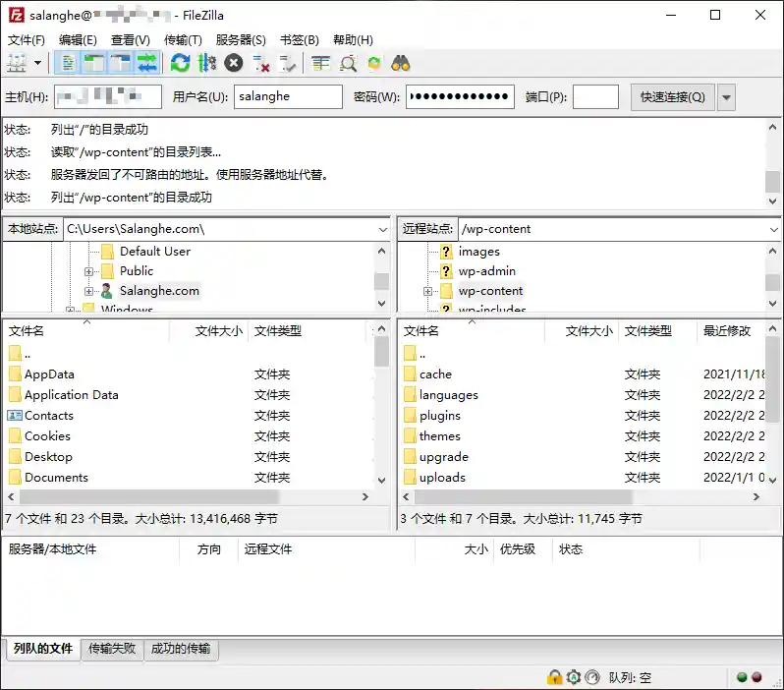
Task: Expand the Public folder in local tree
Action: coord(88,271)
